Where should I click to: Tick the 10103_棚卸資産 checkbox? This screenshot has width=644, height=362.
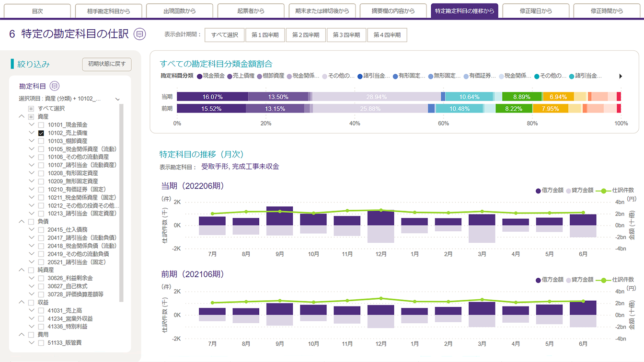point(41,141)
